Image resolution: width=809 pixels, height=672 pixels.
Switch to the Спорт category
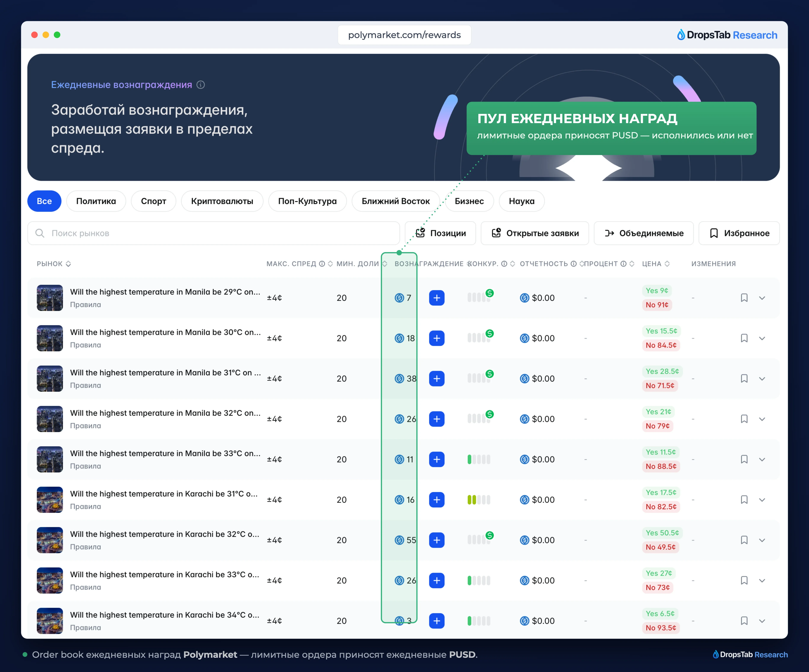(x=153, y=201)
